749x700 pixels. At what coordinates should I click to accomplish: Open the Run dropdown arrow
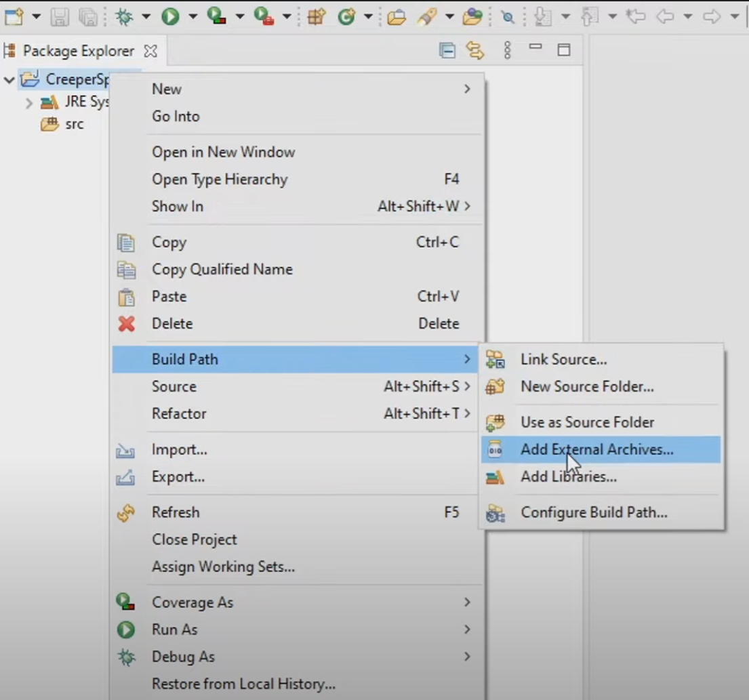pos(193,17)
